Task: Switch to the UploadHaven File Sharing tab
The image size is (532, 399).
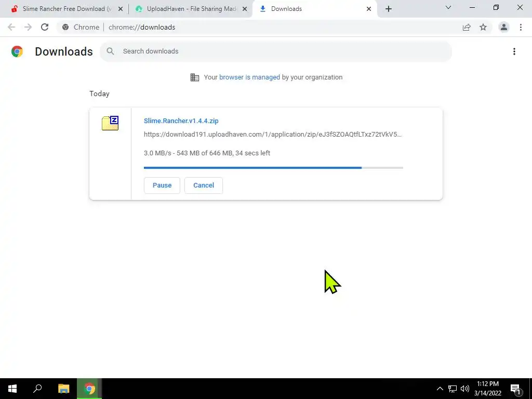Action: [x=191, y=9]
